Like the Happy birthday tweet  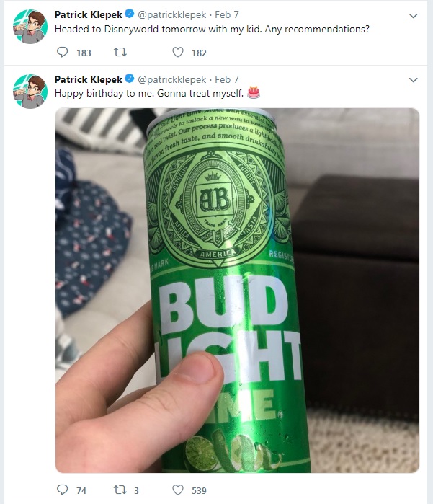pos(178,490)
